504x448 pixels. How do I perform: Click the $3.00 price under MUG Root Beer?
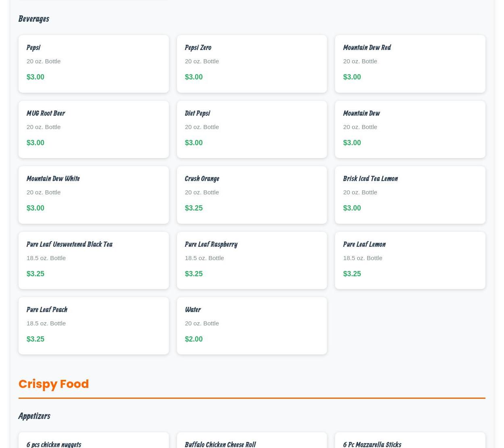coord(35,143)
